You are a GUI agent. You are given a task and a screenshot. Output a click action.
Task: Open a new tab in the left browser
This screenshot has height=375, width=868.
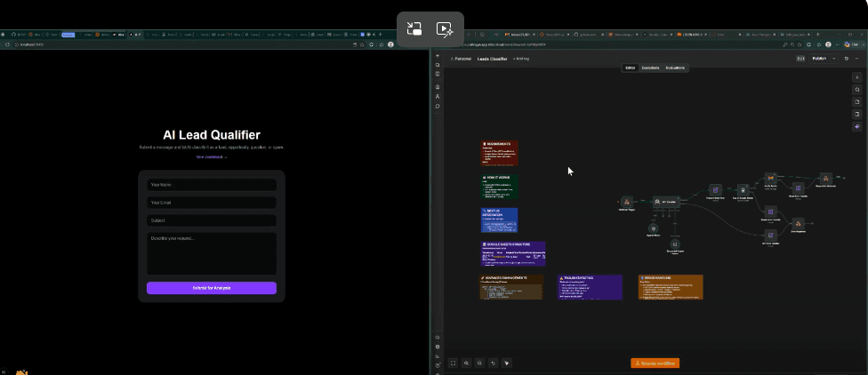click(380, 35)
